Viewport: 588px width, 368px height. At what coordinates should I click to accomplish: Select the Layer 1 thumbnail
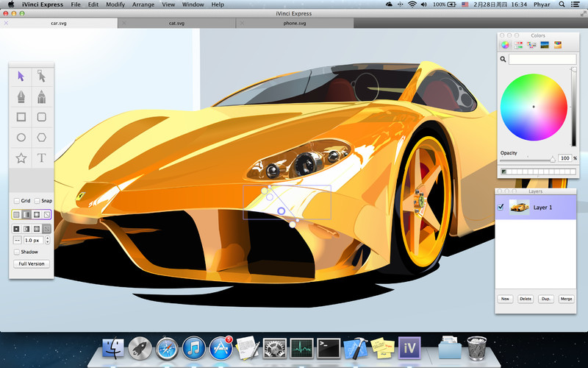coord(519,207)
